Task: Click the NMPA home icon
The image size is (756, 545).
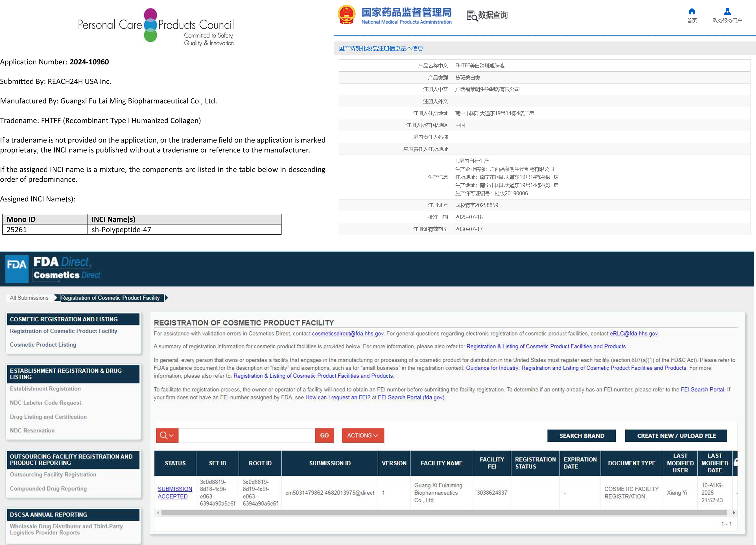Action: click(692, 12)
